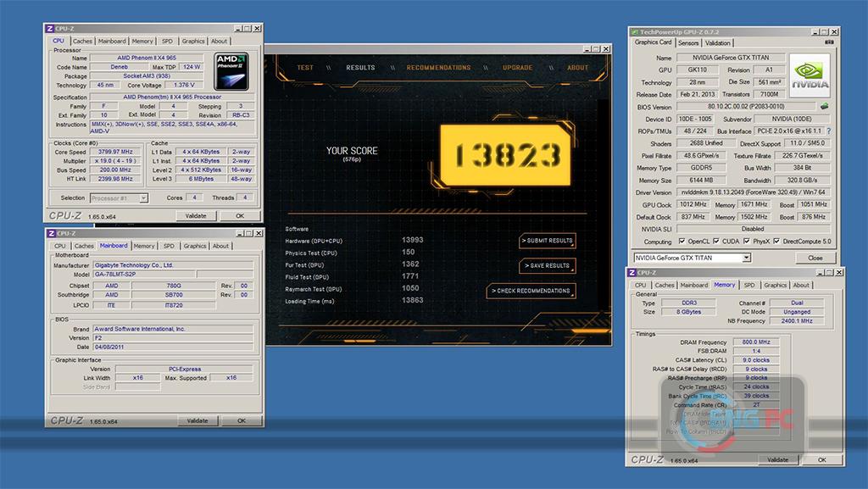
Task: Click OK in CPU-Z Mainboard window
Action: (242, 420)
